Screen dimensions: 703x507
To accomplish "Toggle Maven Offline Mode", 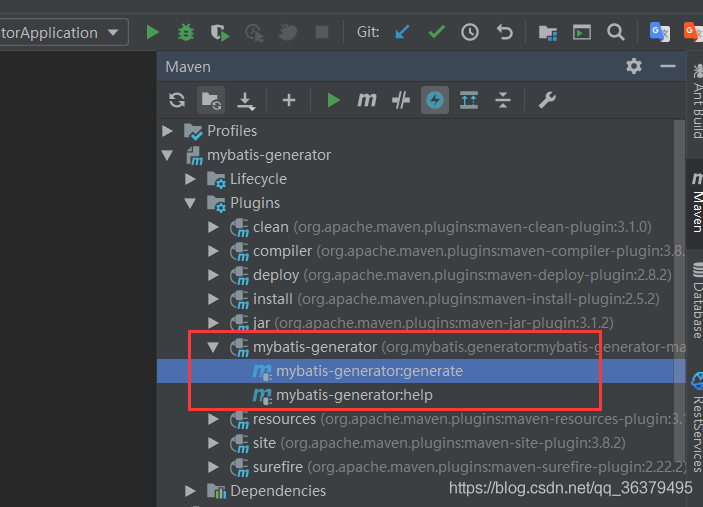I will (x=401, y=100).
